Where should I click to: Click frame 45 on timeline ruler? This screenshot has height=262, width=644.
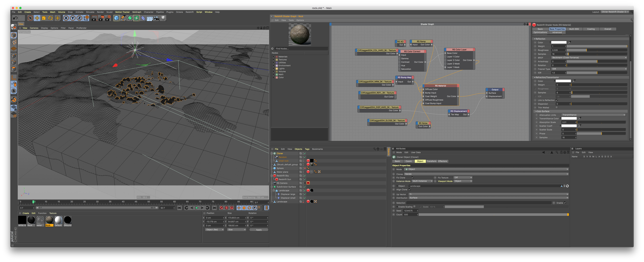click(136, 201)
